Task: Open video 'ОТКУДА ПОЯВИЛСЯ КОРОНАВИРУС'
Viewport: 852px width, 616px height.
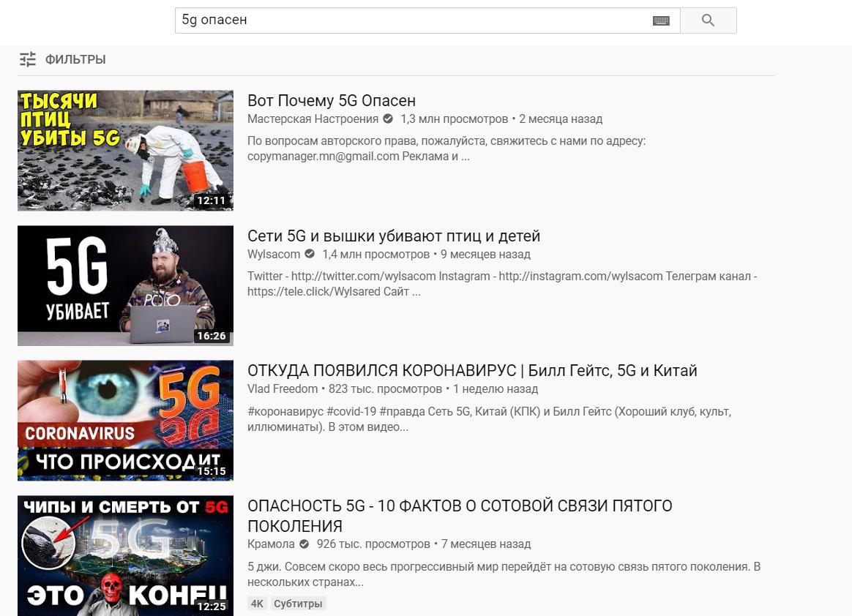Action: (472, 370)
